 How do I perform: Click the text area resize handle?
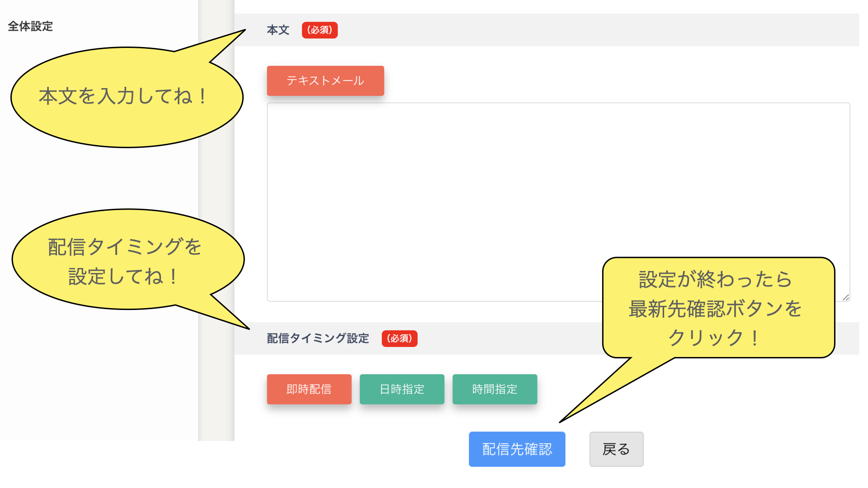point(845,297)
